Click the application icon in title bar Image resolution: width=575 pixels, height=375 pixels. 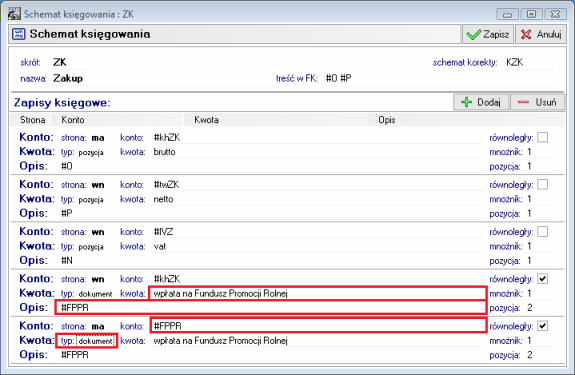point(14,14)
